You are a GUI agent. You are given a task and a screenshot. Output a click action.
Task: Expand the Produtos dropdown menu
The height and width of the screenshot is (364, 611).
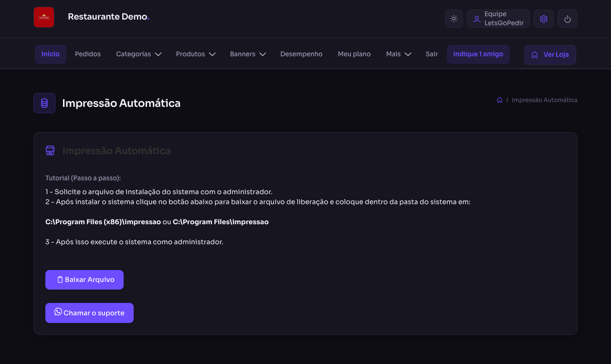[x=196, y=54]
